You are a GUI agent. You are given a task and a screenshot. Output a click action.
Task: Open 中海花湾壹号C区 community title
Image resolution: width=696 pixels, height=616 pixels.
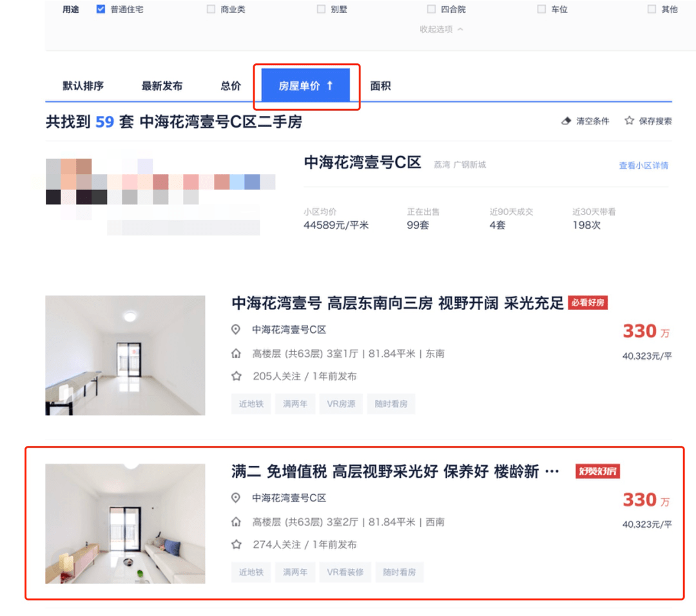[362, 162]
